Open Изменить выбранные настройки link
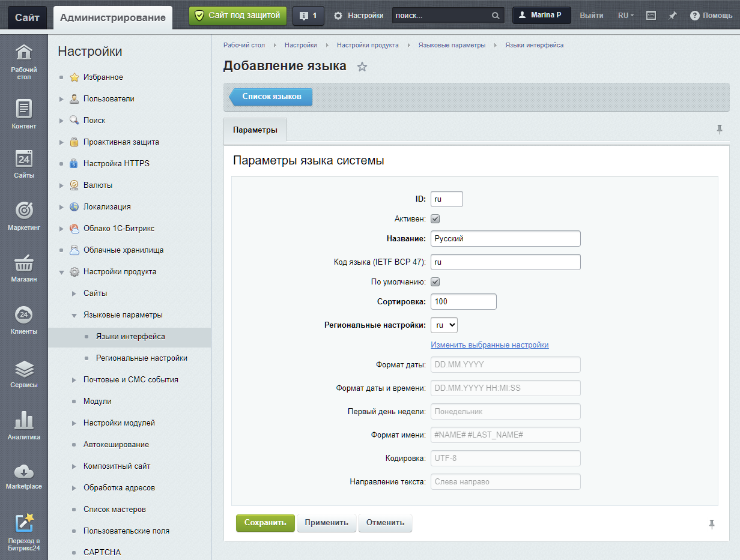The width and height of the screenshot is (740, 560). pyautogui.click(x=490, y=345)
